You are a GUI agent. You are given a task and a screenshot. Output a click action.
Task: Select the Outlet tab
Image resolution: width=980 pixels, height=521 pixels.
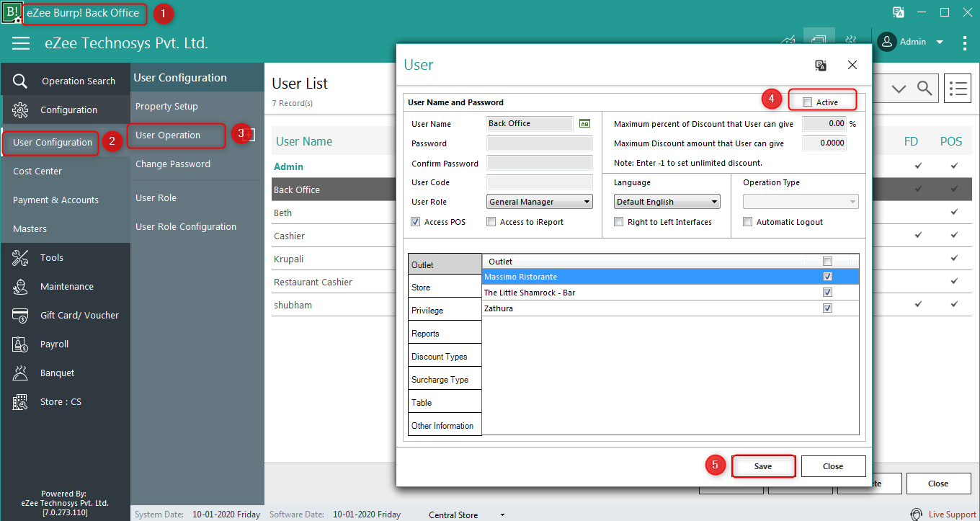445,264
